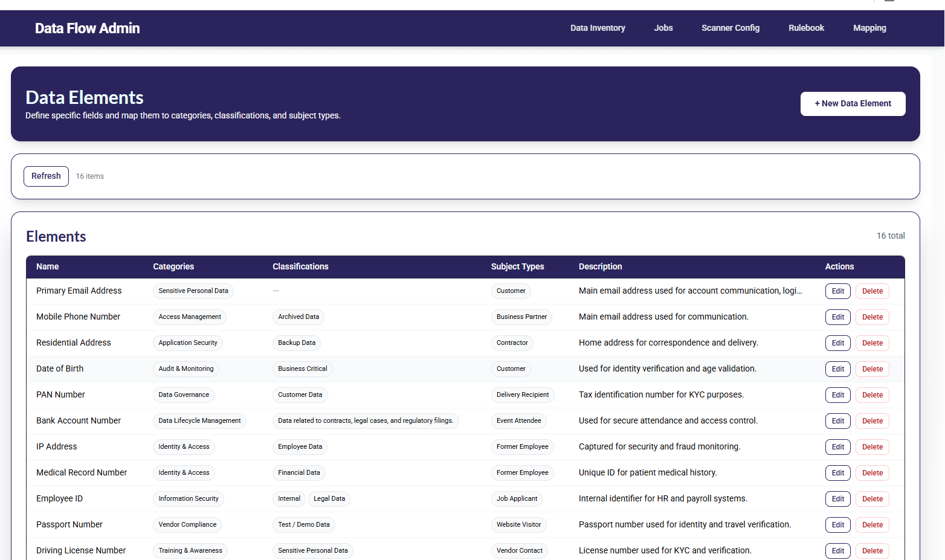Open the Mapping page
This screenshot has width=945, height=560.
869,28
